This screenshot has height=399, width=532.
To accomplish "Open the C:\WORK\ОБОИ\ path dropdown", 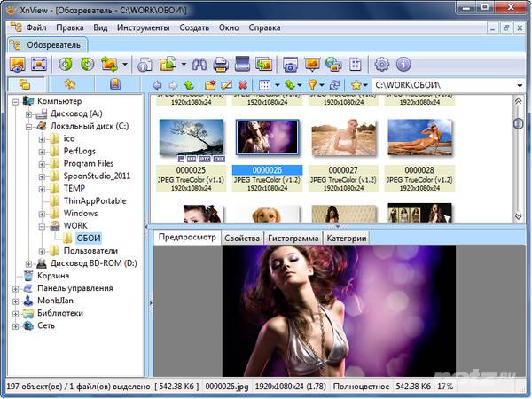I will click(520, 85).
